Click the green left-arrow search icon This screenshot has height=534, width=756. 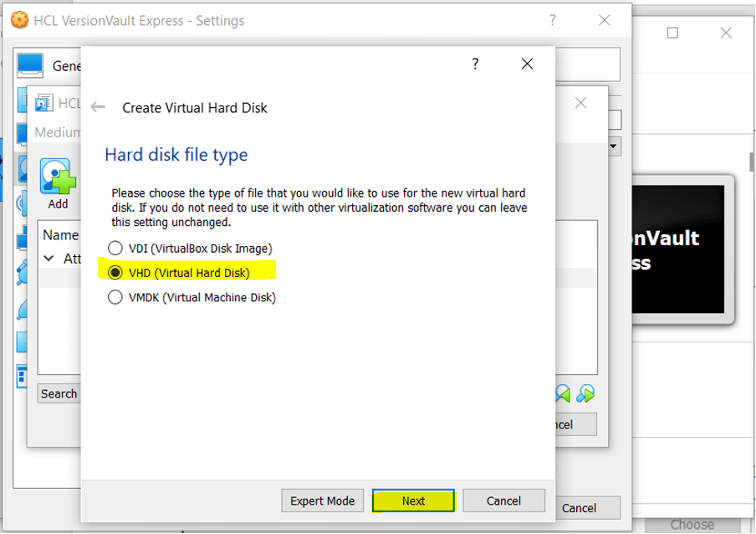click(x=563, y=393)
